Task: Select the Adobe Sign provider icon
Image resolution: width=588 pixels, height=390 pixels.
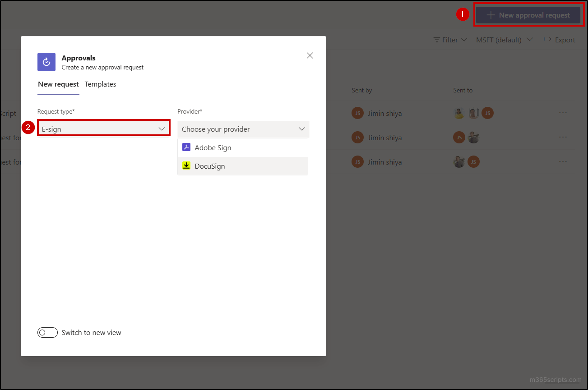Action: coord(186,147)
